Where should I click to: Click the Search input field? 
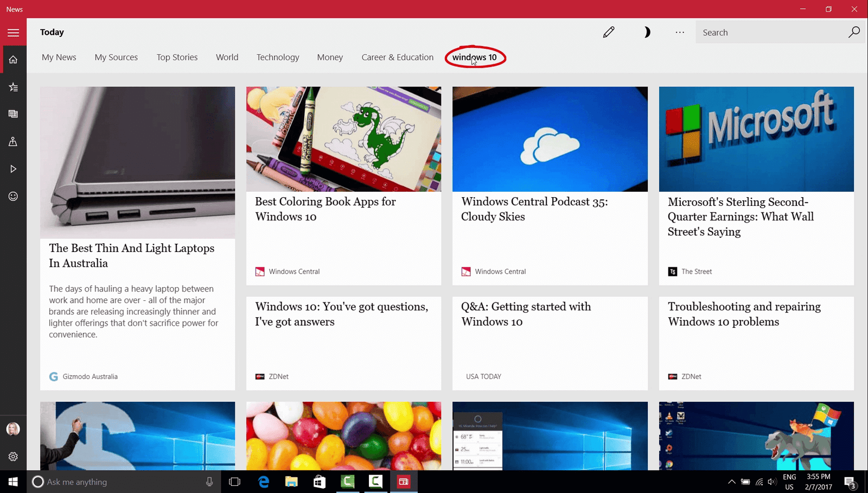pos(770,33)
